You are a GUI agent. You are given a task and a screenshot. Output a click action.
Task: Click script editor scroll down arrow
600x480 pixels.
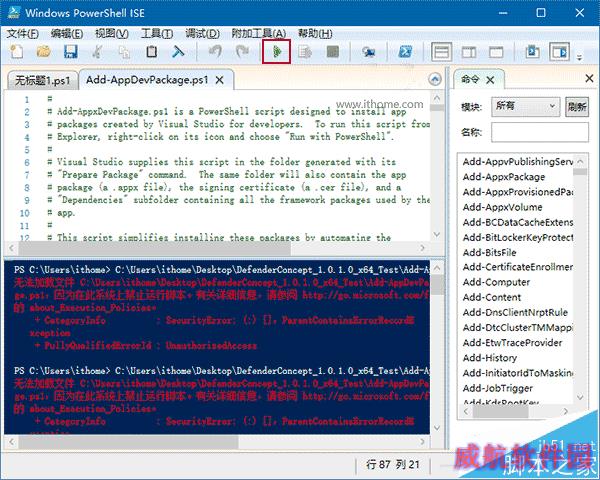tap(437, 234)
